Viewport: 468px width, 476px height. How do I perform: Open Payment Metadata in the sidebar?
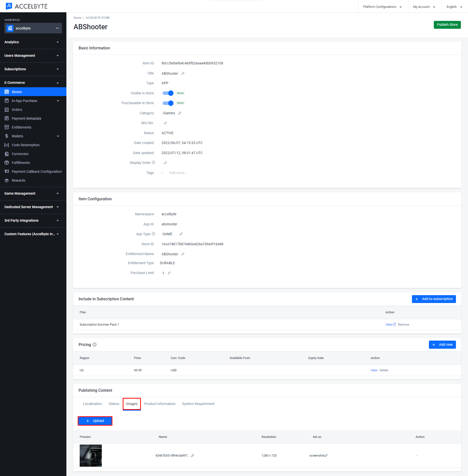(33, 118)
